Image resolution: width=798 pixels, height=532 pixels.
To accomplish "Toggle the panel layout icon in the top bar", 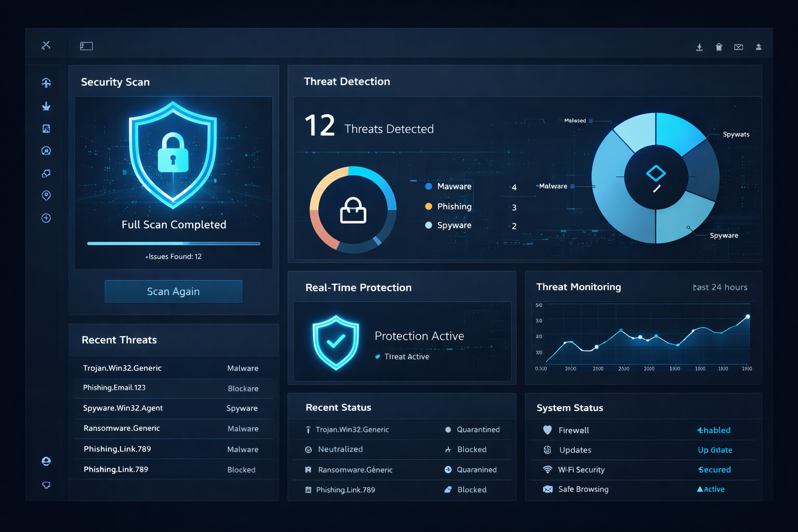I will coord(86,46).
